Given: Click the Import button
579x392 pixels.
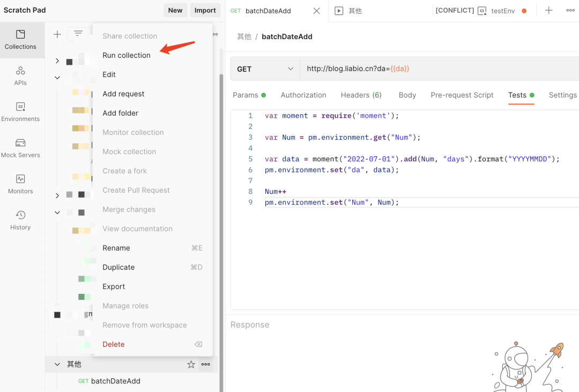Looking at the screenshot, I should click(205, 10).
